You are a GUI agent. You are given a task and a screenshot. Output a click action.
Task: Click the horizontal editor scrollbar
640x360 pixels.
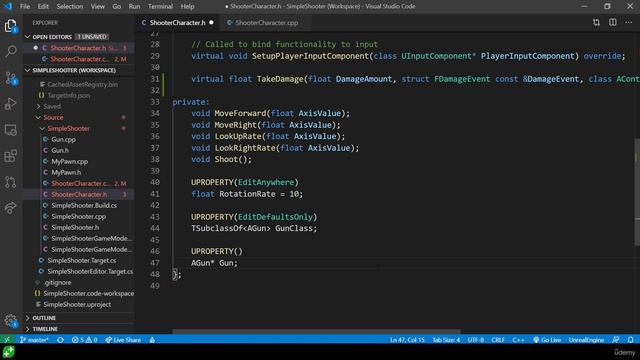tap(317, 331)
